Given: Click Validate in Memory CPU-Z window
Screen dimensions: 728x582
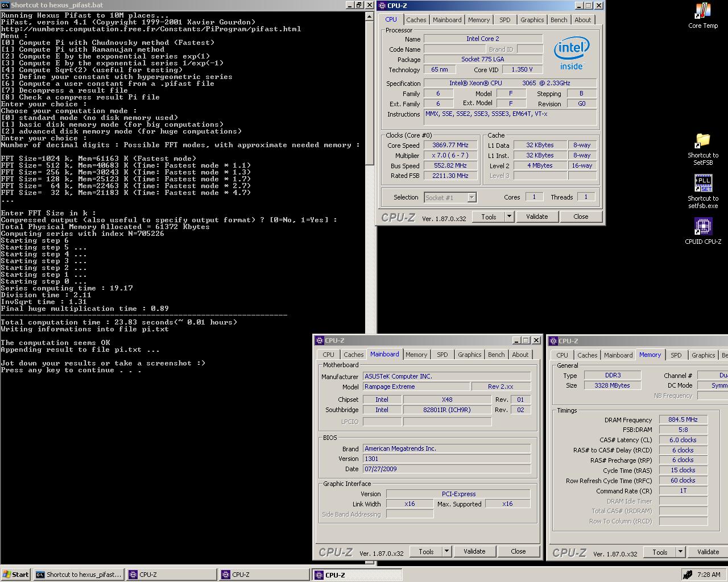Looking at the screenshot, I should (708, 552).
